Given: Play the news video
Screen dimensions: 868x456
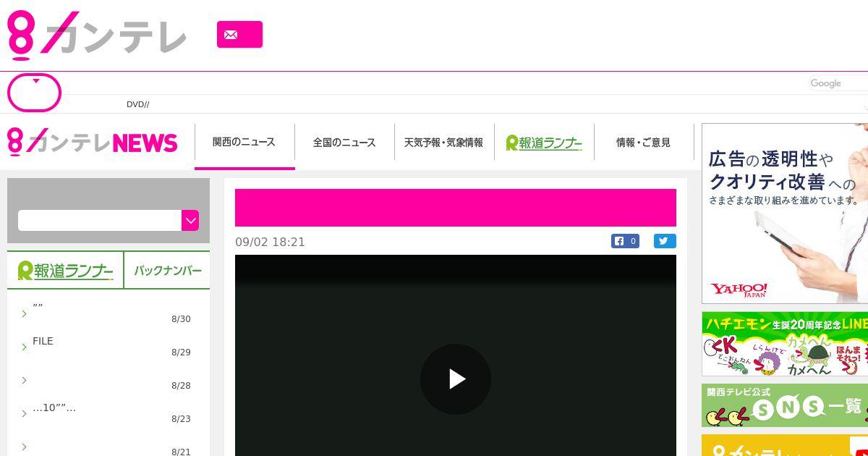Looking at the screenshot, I should [x=456, y=379].
